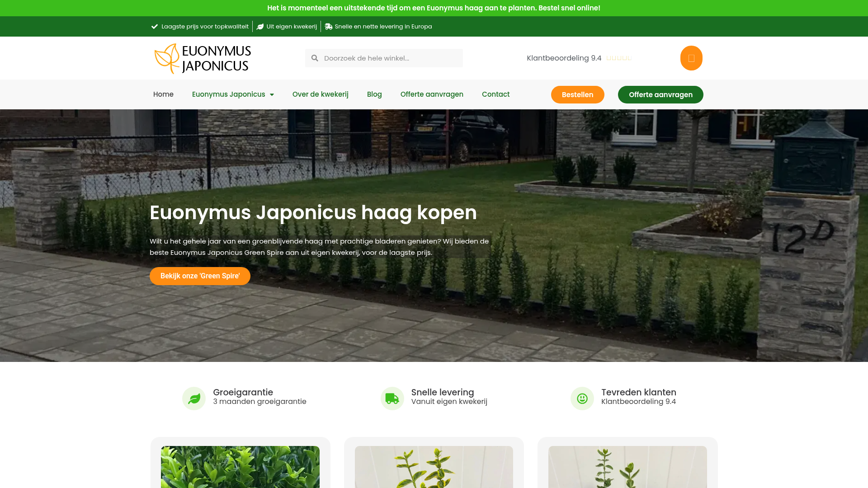The image size is (868, 488).
Task: Open the orange shopping cart icon
Action: (691, 58)
